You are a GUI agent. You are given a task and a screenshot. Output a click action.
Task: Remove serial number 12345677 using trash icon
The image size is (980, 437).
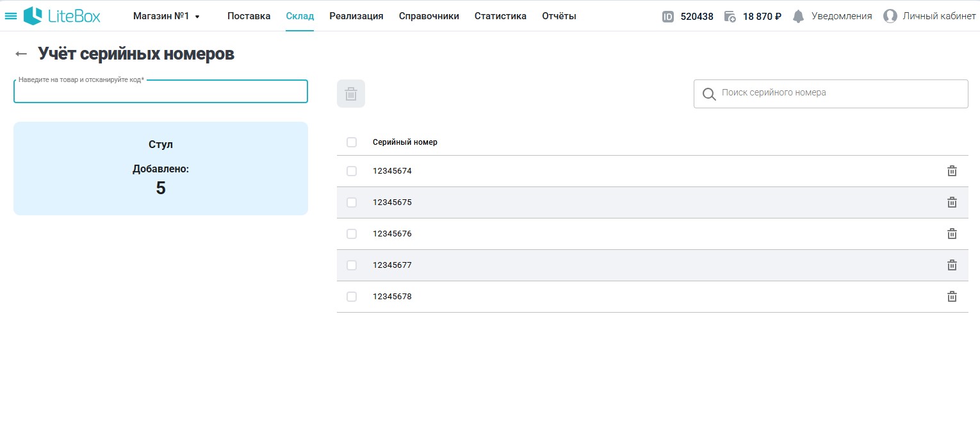[x=952, y=265]
